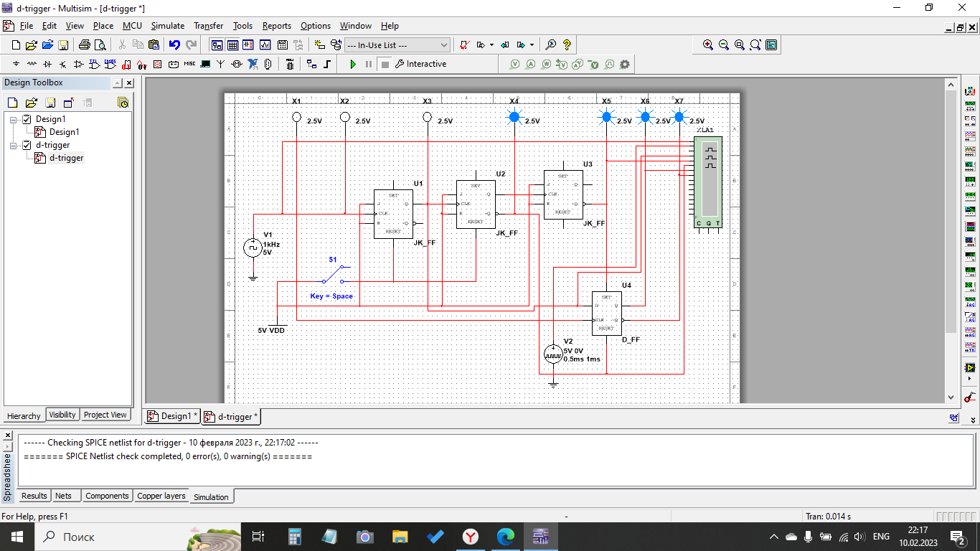The width and height of the screenshot is (980, 551).
Task: Click the Undo arrow in toolbar
Action: [174, 45]
